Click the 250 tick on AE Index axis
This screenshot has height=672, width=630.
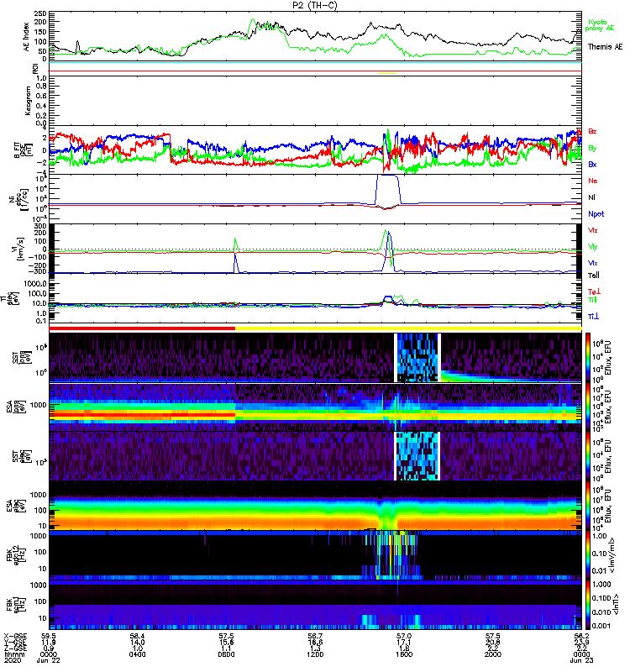tap(40, 13)
